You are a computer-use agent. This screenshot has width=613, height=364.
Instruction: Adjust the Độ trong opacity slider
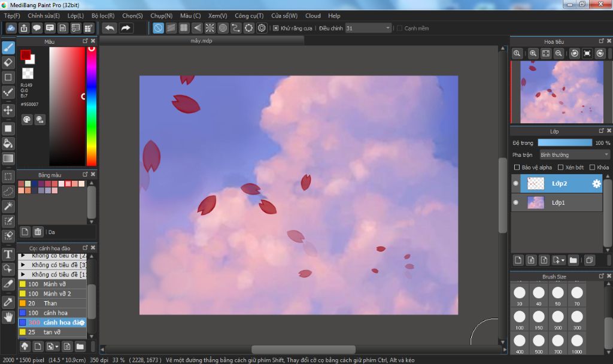click(565, 142)
